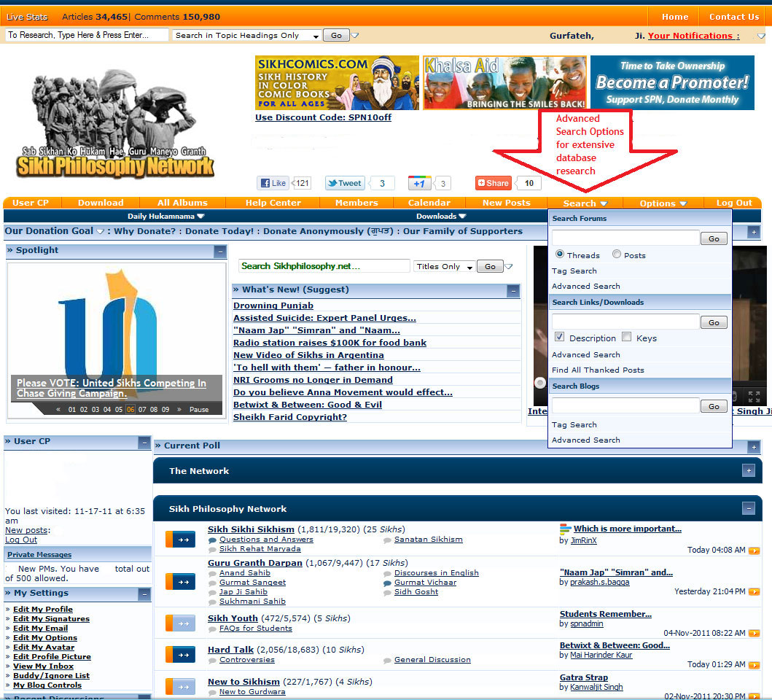Viewport: 772px width, 700px height.
Task: Click the Sikh Philosophy Network logo
Action: (x=114, y=124)
